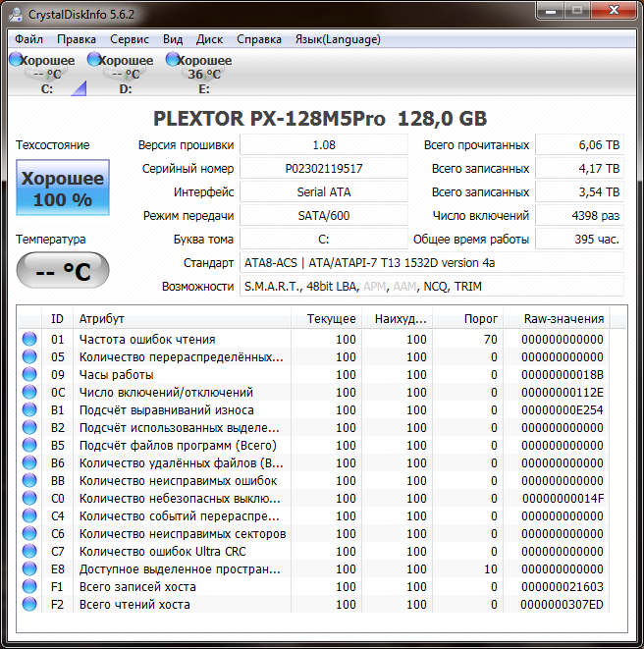Click the firmware version field 1.08

[324, 145]
